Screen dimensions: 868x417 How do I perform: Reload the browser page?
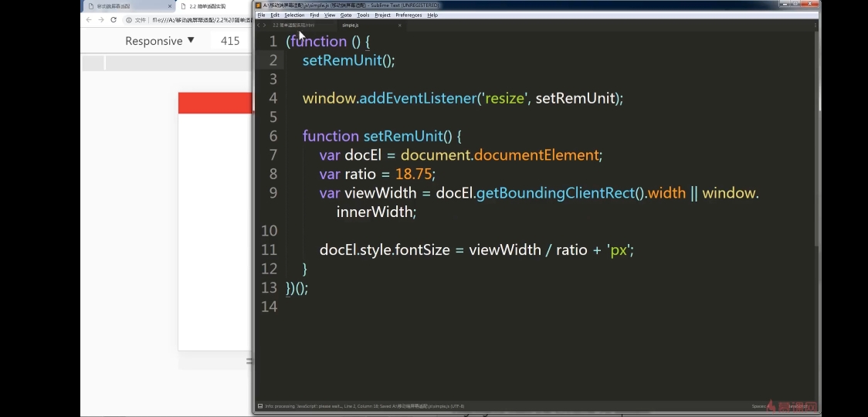[x=114, y=19]
